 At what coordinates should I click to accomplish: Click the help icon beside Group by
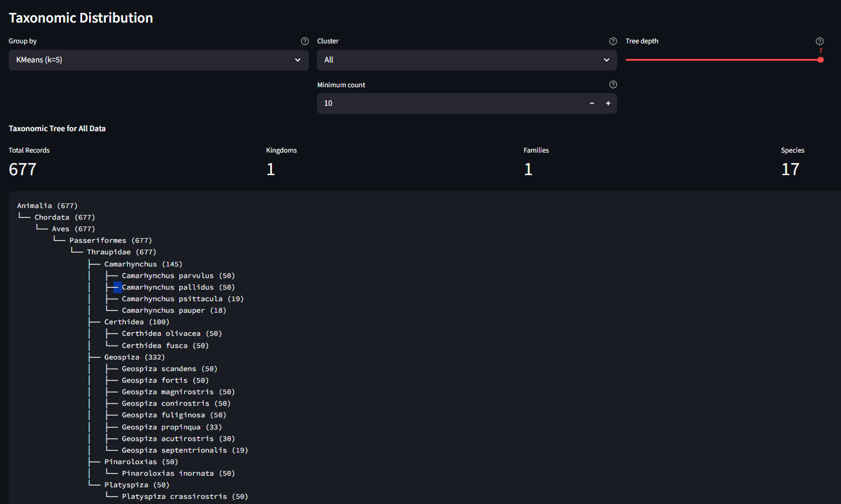[305, 41]
